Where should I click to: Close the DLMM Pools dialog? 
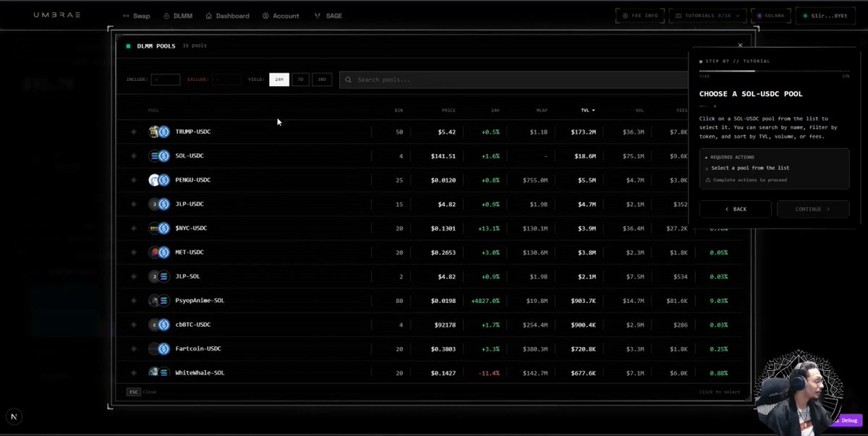click(740, 46)
